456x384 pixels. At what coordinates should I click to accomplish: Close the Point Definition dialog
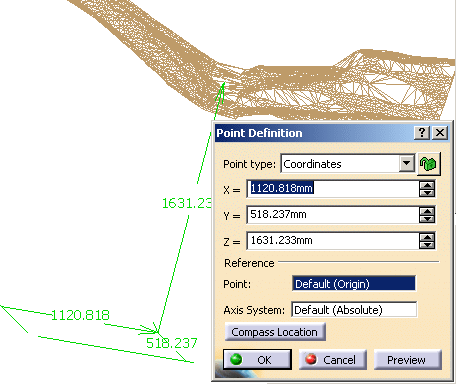440,133
